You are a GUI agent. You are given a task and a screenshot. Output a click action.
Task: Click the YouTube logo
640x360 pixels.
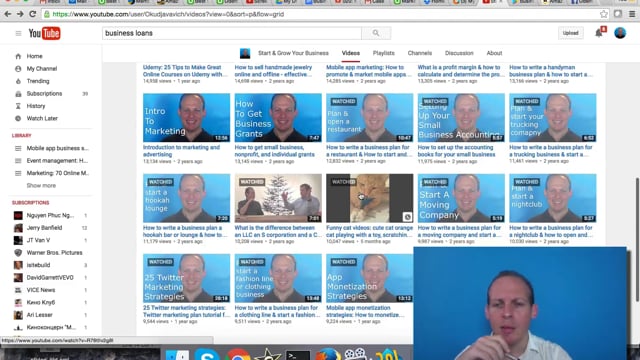coord(44,33)
